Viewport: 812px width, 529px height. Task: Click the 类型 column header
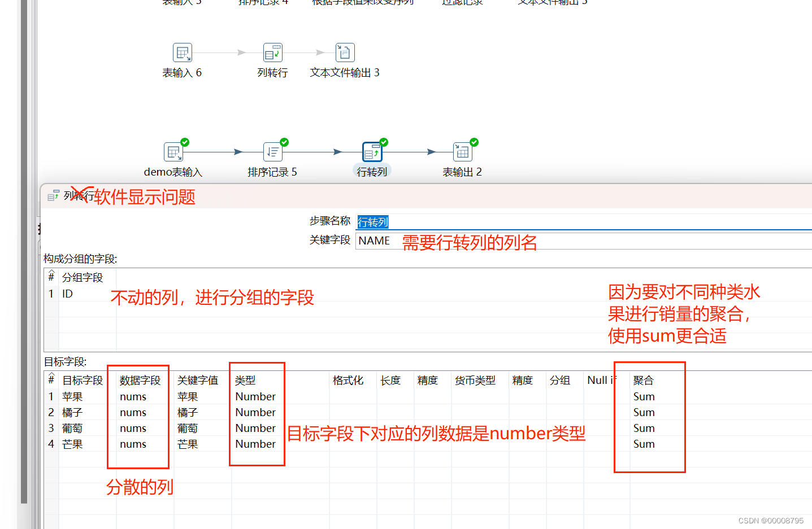(x=245, y=381)
